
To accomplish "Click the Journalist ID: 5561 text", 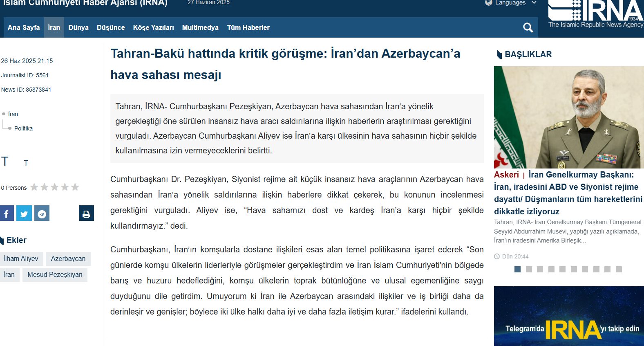I will click(x=25, y=75).
